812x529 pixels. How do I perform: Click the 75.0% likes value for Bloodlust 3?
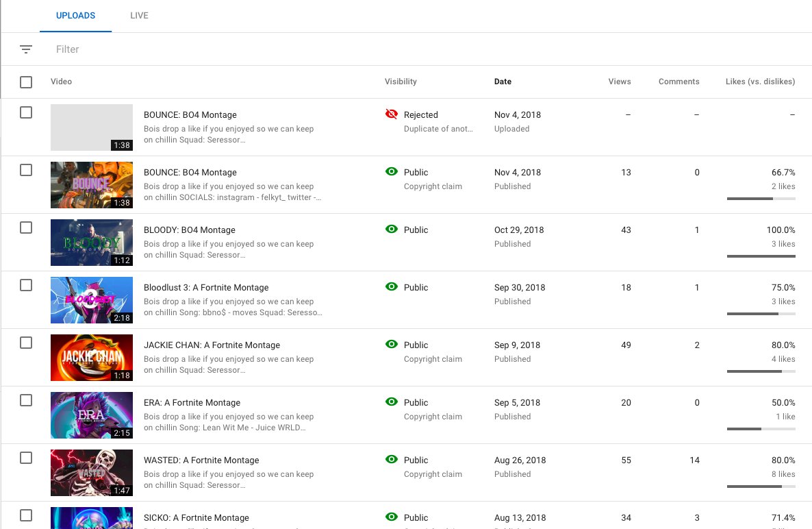783,288
